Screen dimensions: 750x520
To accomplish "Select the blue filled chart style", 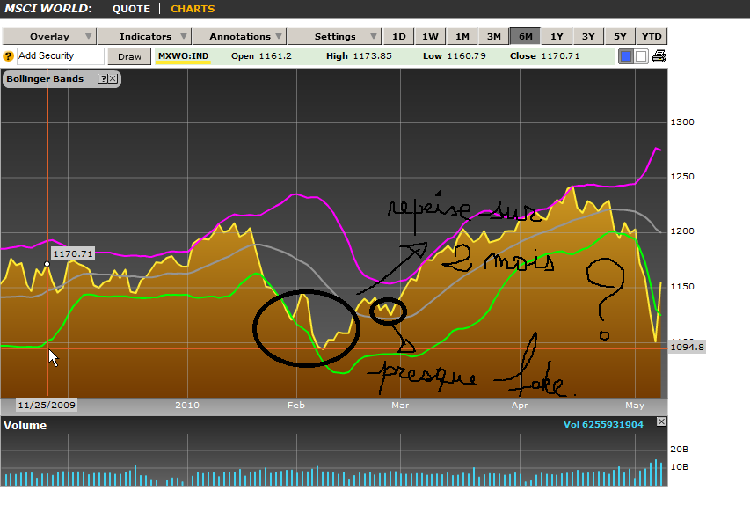I will [x=625, y=56].
